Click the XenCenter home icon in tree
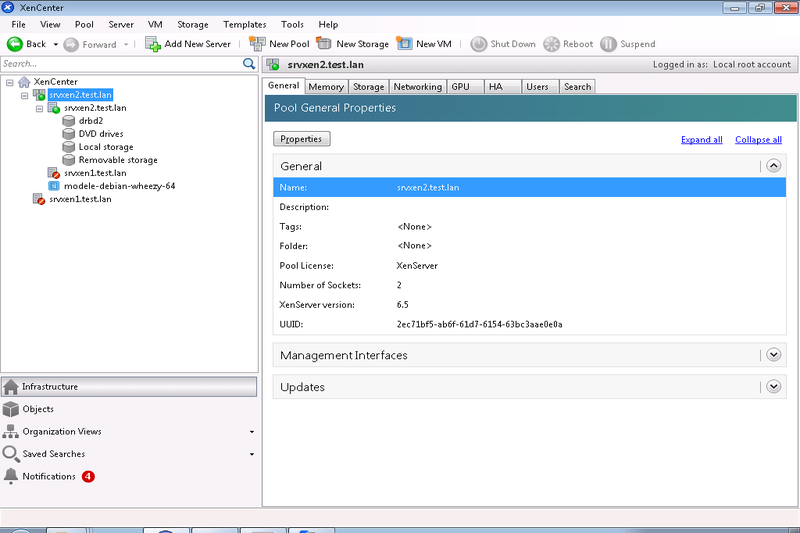800x533 pixels. pyautogui.click(x=24, y=82)
